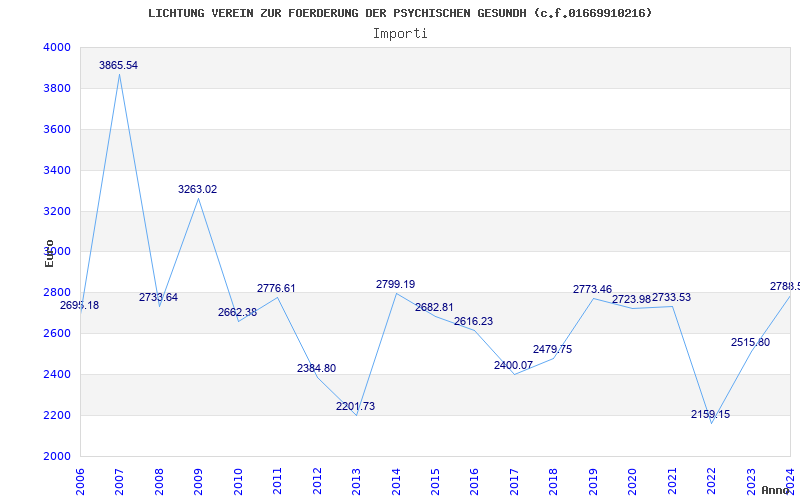Select the 2662.38 data label

pyautogui.click(x=237, y=312)
